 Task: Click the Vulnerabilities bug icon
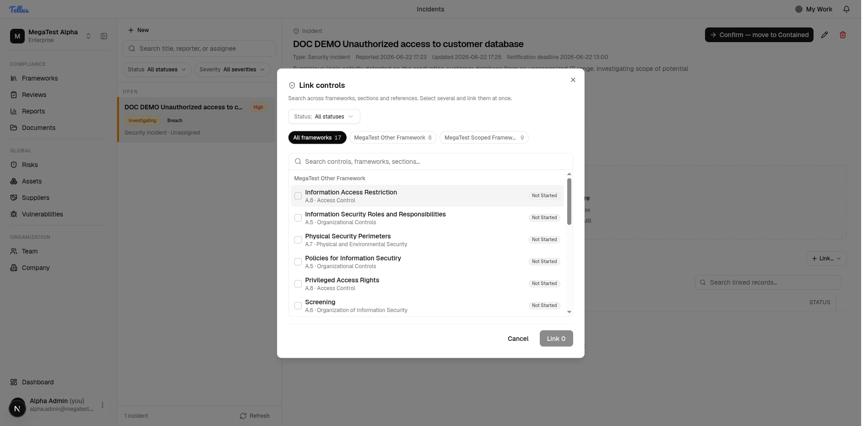click(x=14, y=214)
